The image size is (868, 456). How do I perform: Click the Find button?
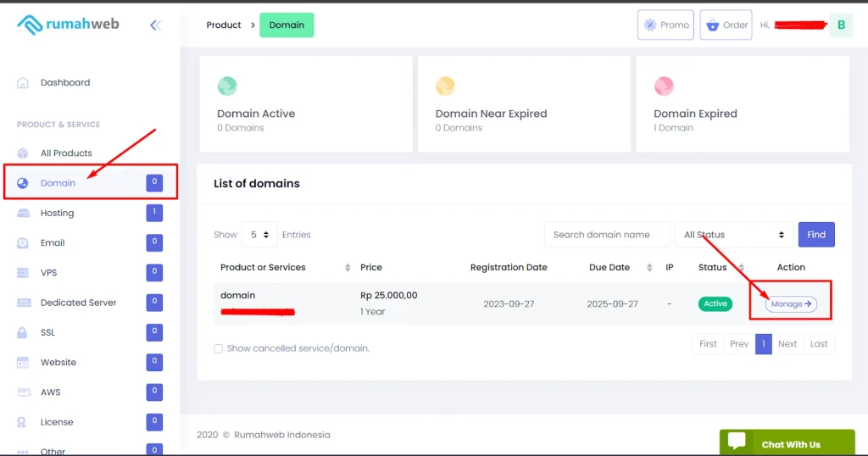[816, 235]
